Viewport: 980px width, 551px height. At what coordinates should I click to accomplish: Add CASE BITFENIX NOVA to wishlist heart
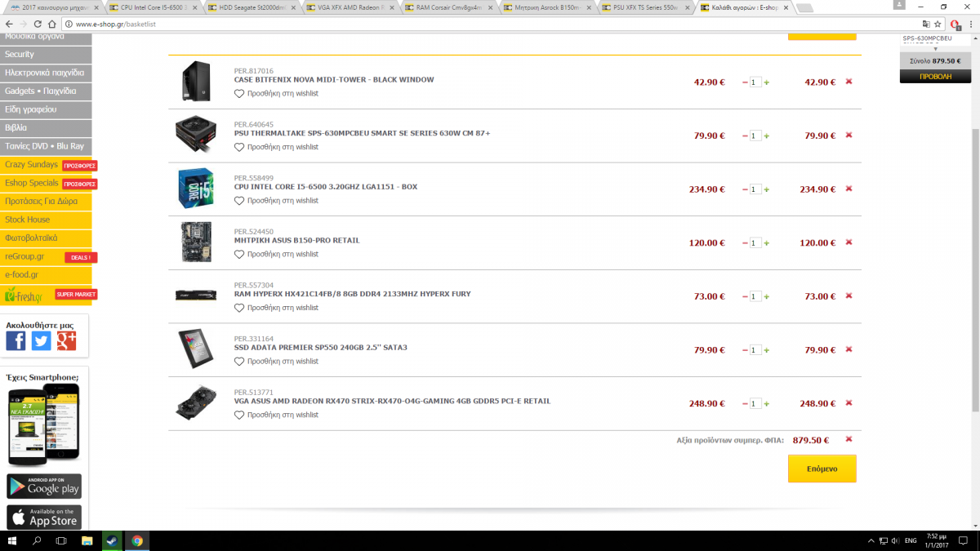click(x=239, y=94)
